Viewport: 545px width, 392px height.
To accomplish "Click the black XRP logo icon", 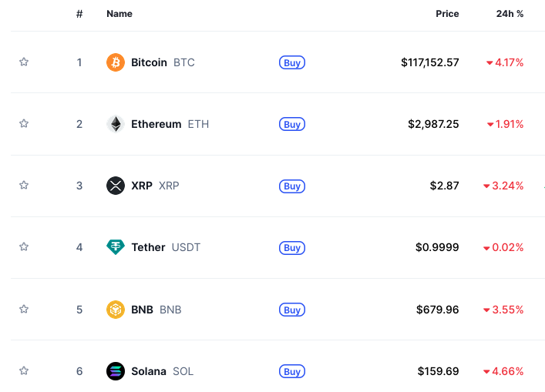I will pos(116,186).
